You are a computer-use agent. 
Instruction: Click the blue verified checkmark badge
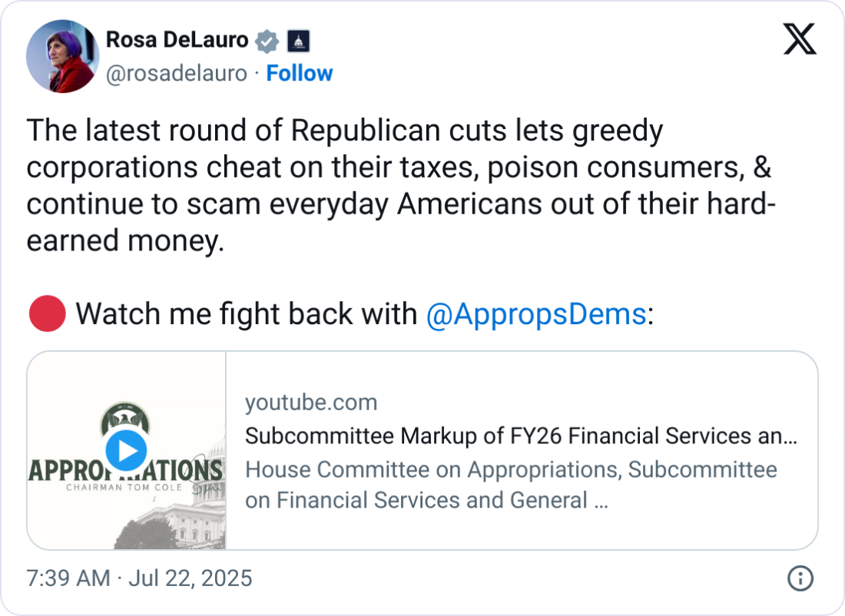pyautogui.click(x=267, y=41)
